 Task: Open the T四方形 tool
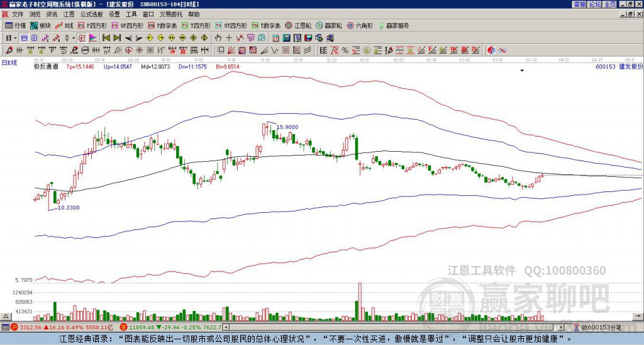click(196, 25)
